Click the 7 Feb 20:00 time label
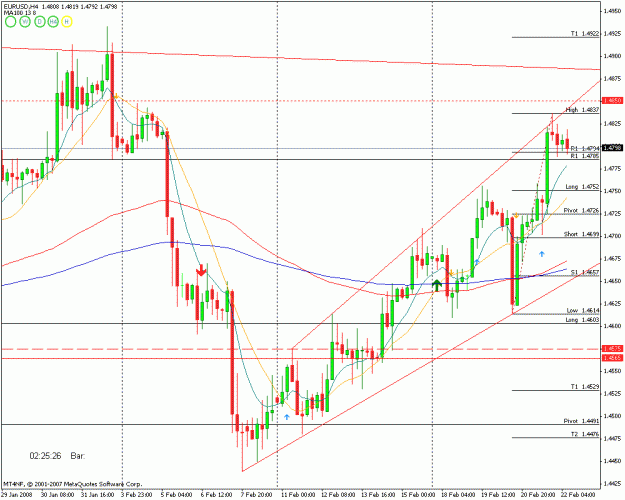 [x=256, y=495]
